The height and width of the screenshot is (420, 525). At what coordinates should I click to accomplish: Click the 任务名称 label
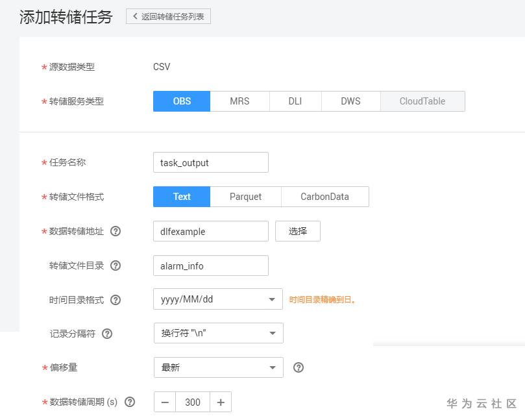pos(67,162)
